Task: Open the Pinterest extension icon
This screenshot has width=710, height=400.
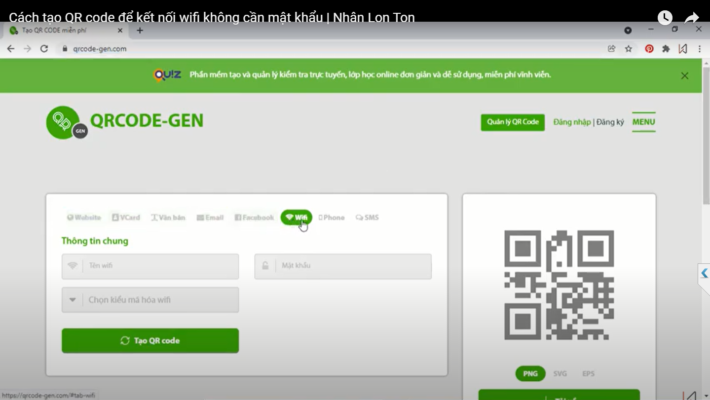Action: click(x=649, y=48)
